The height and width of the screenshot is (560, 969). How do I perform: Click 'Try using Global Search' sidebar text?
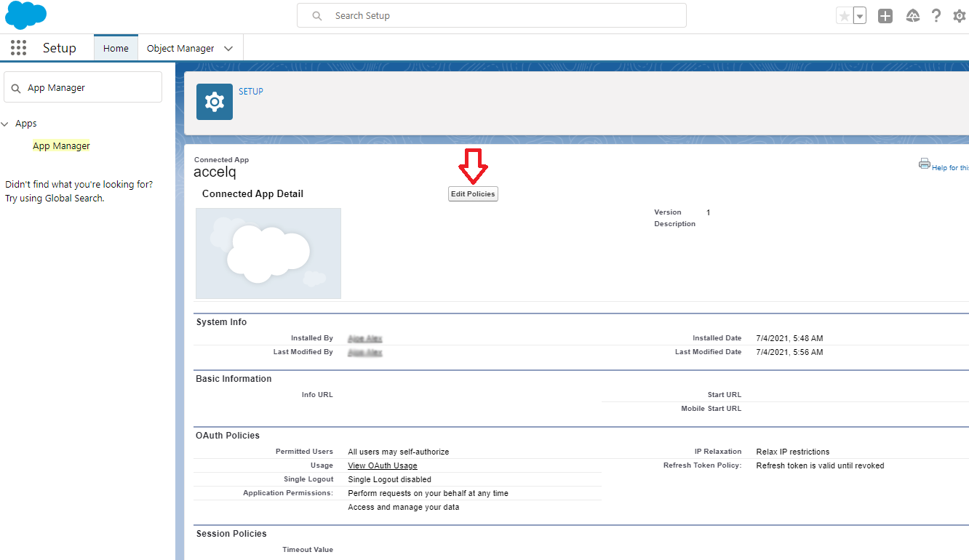tap(55, 199)
